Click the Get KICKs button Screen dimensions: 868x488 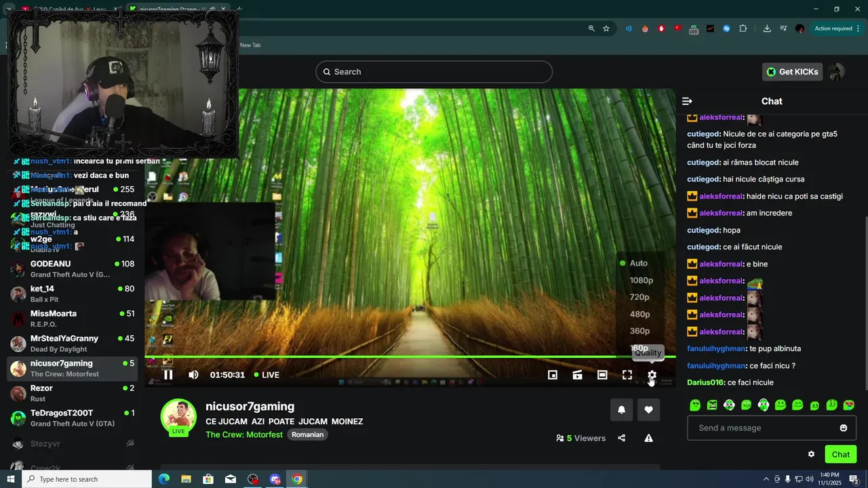tap(792, 72)
